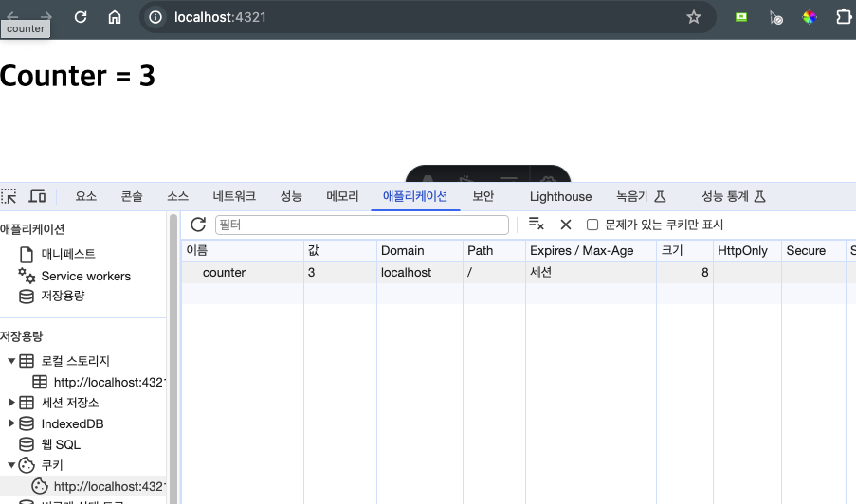
Task: Sort cookies by Path column header
Action: pyautogui.click(x=494, y=251)
